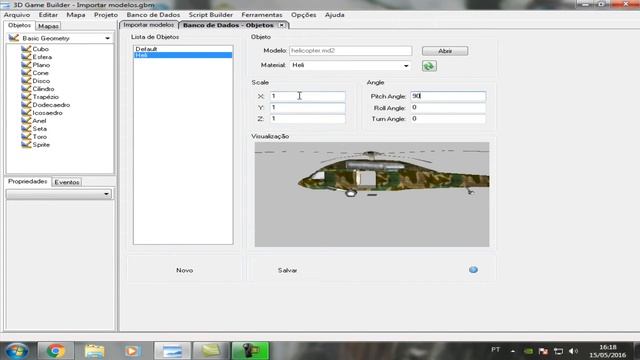Switch to the Mapas tab
The width and height of the screenshot is (640, 360).
coord(48,26)
